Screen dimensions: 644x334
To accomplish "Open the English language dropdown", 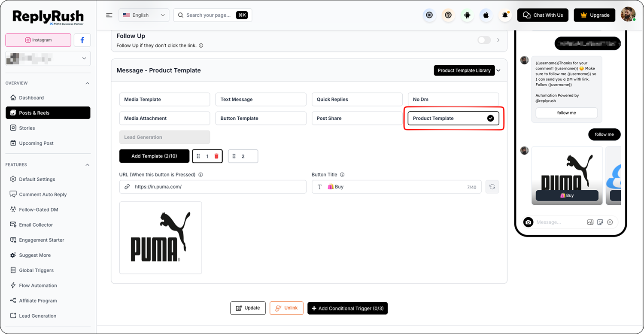I will [x=144, y=15].
